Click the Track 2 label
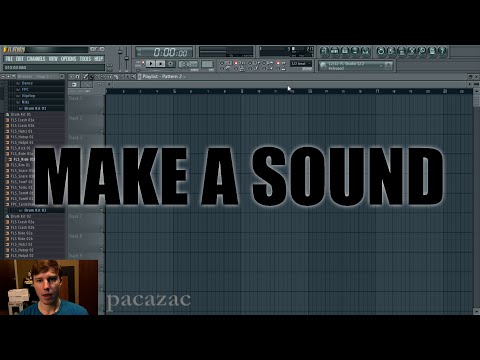 75,118
